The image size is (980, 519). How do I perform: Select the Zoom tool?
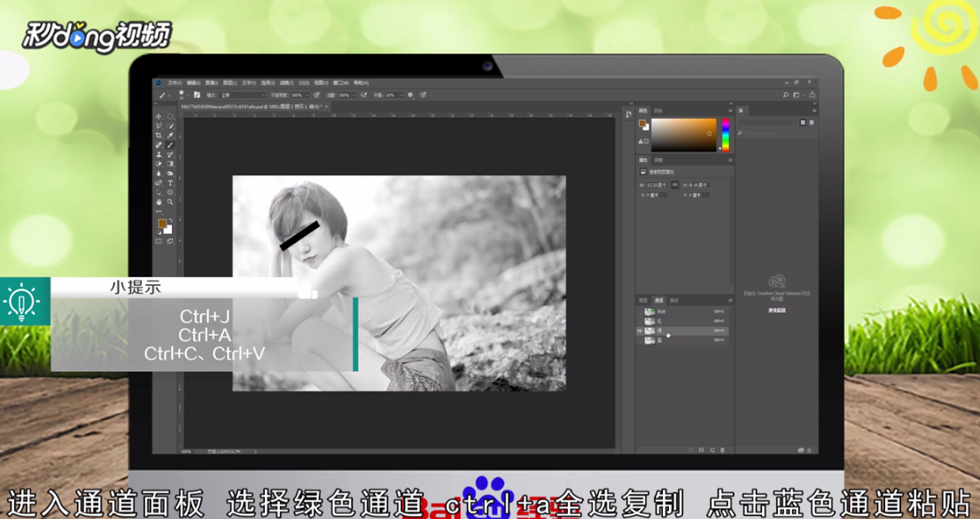(x=170, y=202)
